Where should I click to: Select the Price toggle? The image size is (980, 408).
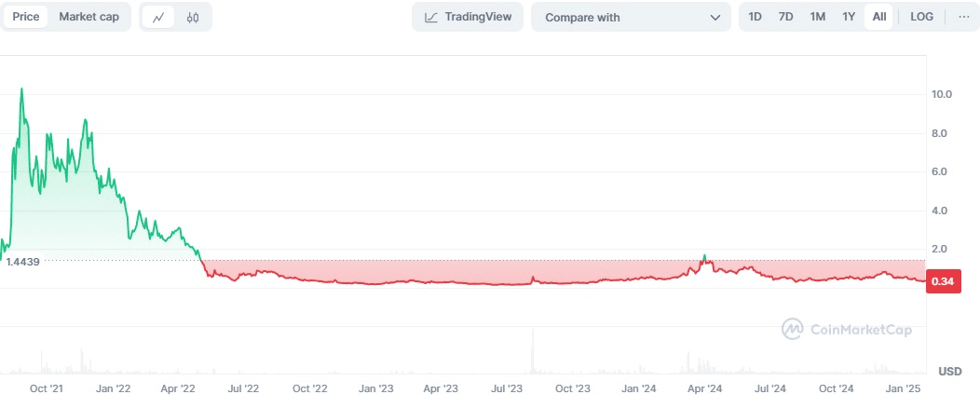click(x=25, y=17)
